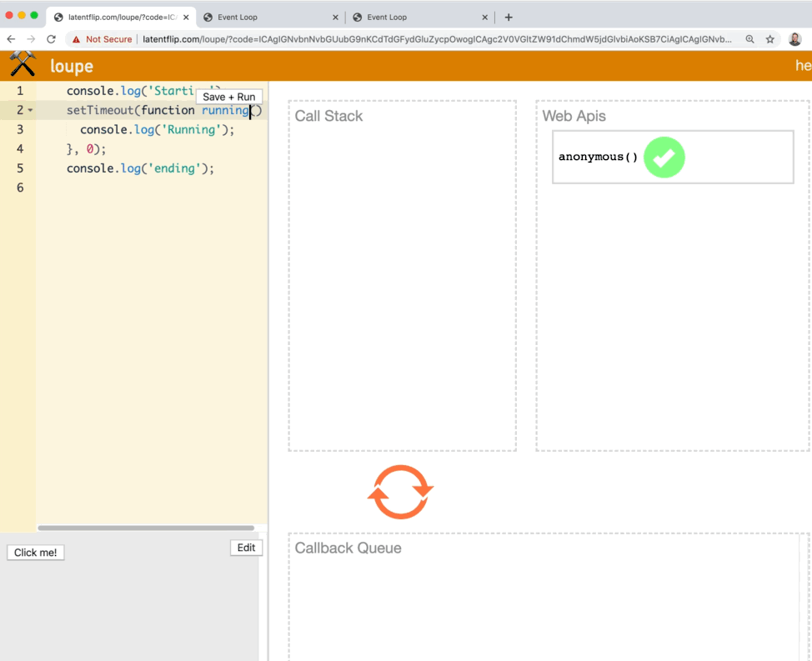Switch to the third Event Loop tab
The height and width of the screenshot is (661, 812).
tap(388, 17)
